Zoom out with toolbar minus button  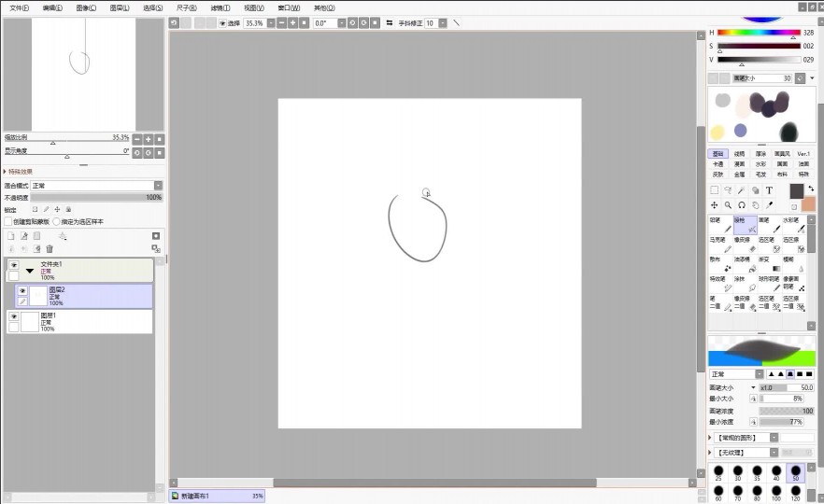pos(282,23)
